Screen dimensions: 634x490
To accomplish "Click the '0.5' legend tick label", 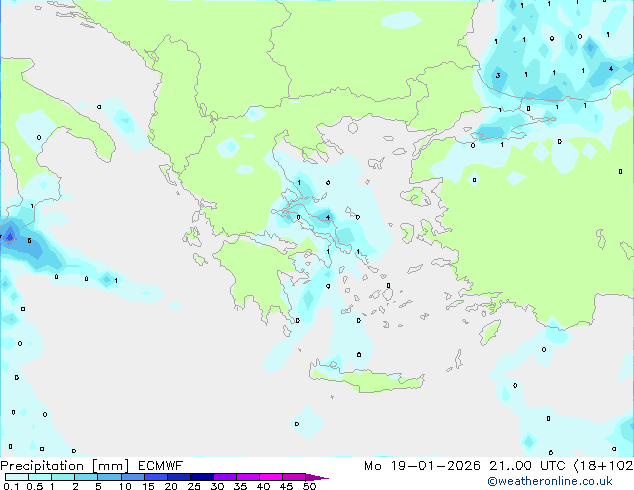I will pos(35,486).
